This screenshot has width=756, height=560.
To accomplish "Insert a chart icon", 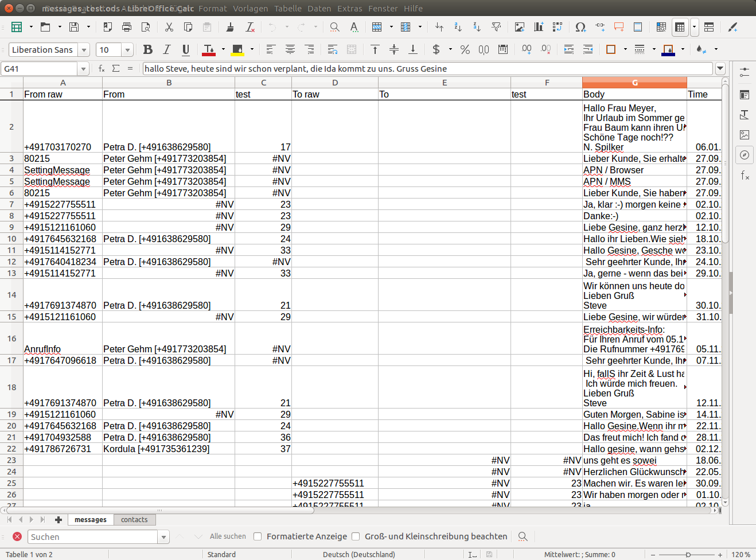I will click(539, 27).
